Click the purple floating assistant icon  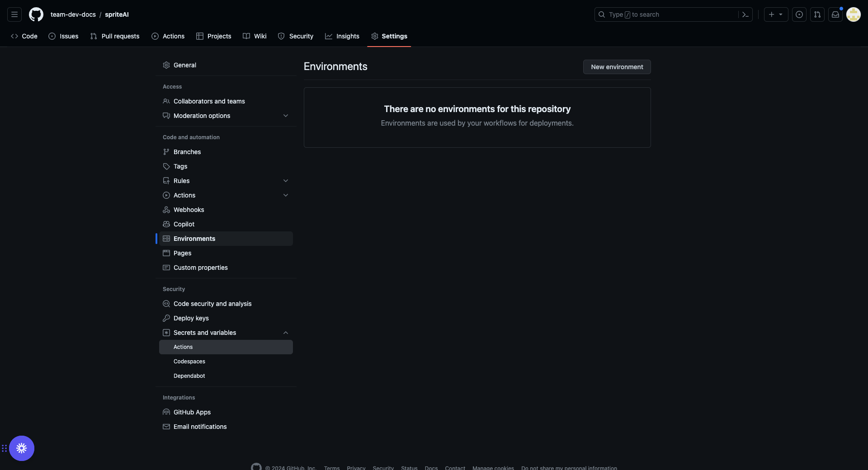click(x=22, y=448)
